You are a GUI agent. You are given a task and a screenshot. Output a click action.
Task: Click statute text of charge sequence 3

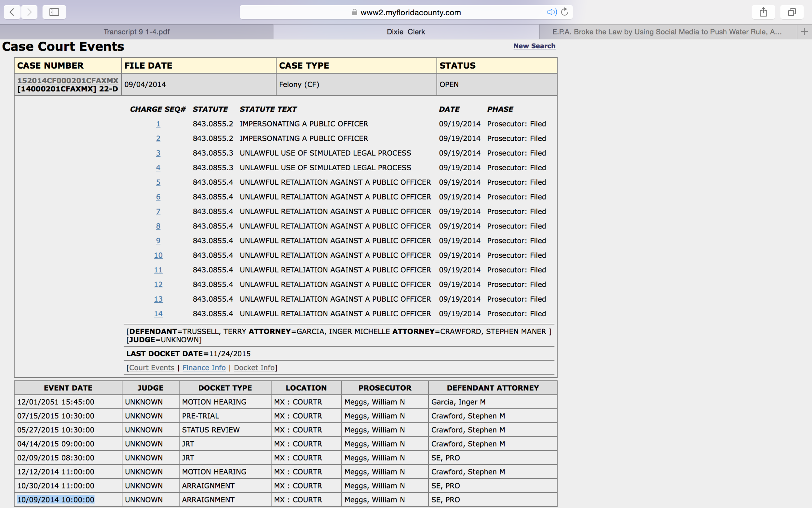tap(325, 153)
